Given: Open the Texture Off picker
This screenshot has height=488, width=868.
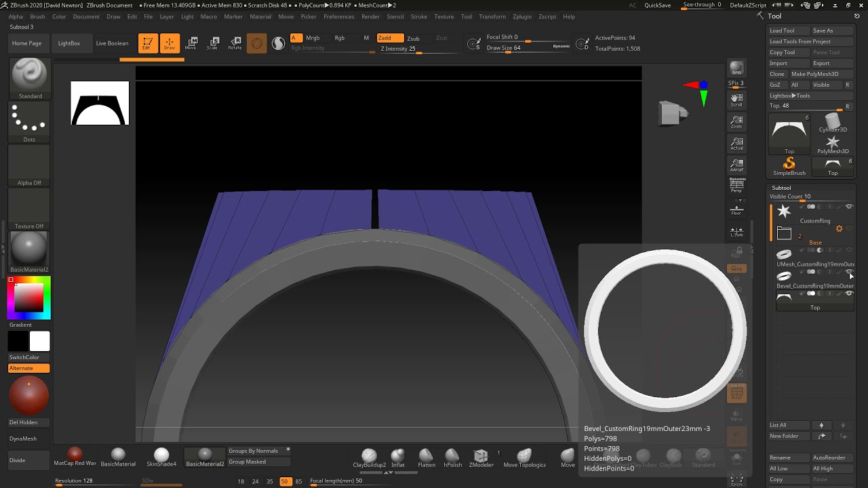Looking at the screenshot, I should point(29,209).
